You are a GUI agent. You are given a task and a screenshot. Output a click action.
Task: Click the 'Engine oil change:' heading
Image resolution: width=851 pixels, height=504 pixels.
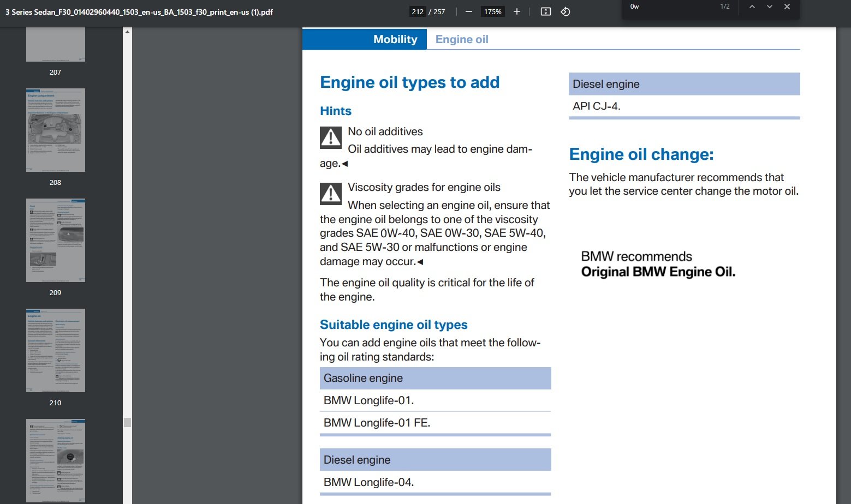click(x=641, y=154)
